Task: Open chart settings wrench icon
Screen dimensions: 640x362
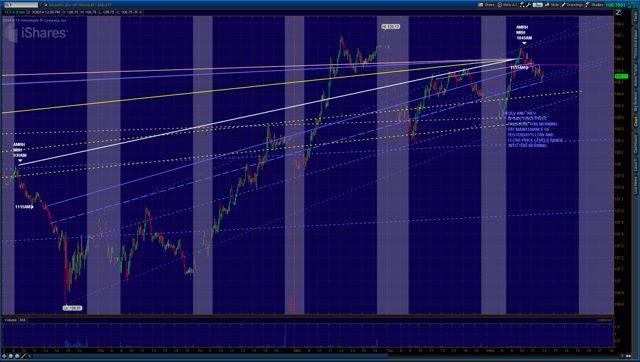Action: [529, 5]
